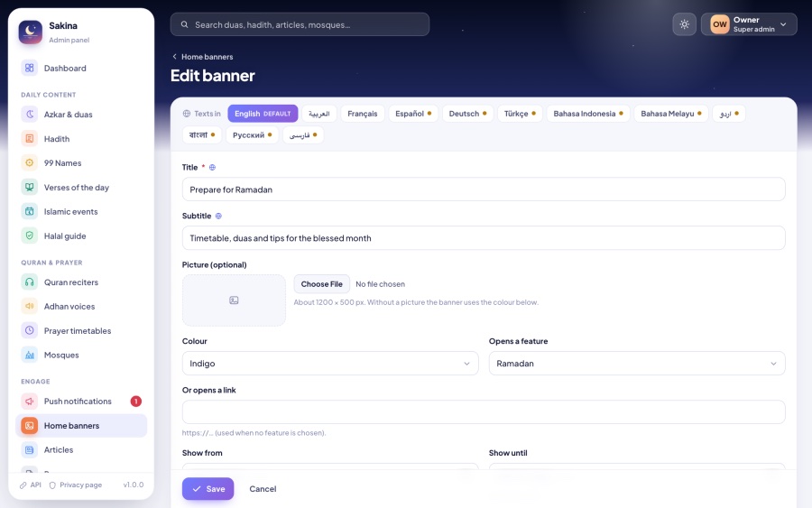Click the globe icon beside Title
Screen dimensions: 812x508
tap(212, 167)
